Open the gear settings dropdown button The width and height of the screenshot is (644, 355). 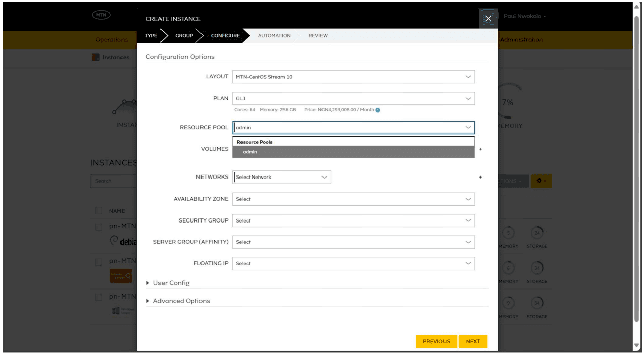pos(541,181)
